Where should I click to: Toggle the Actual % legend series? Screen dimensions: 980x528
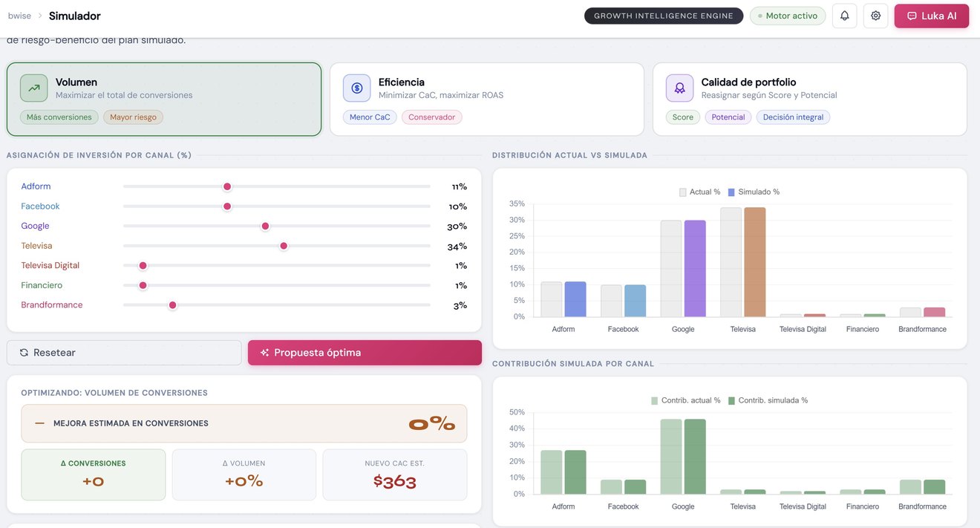pyautogui.click(x=699, y=192)
